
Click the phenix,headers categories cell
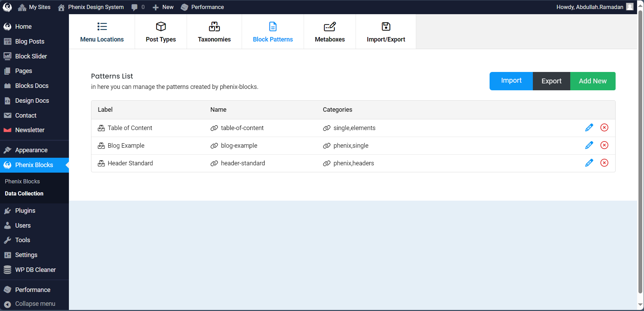pos(354,163)
